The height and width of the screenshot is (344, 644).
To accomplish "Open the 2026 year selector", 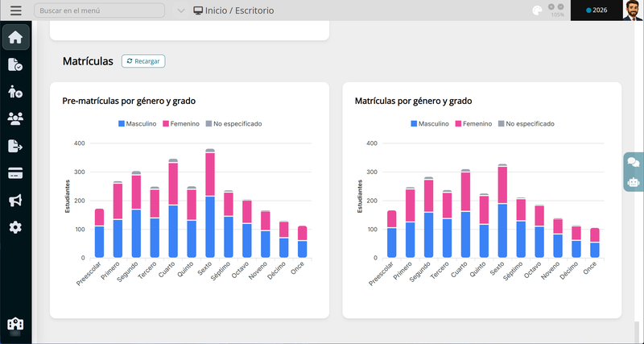I will click(597, 10).
